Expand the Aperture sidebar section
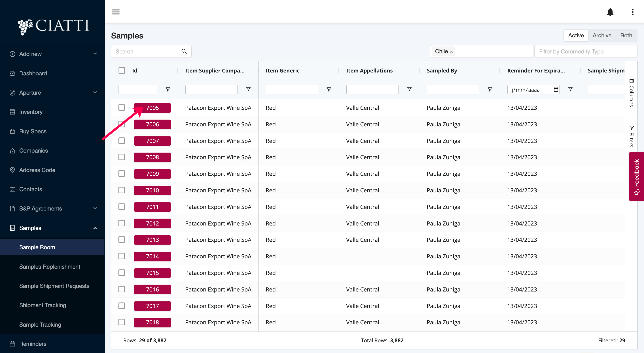This screenshot has height=353, width=644. point(95,92)
